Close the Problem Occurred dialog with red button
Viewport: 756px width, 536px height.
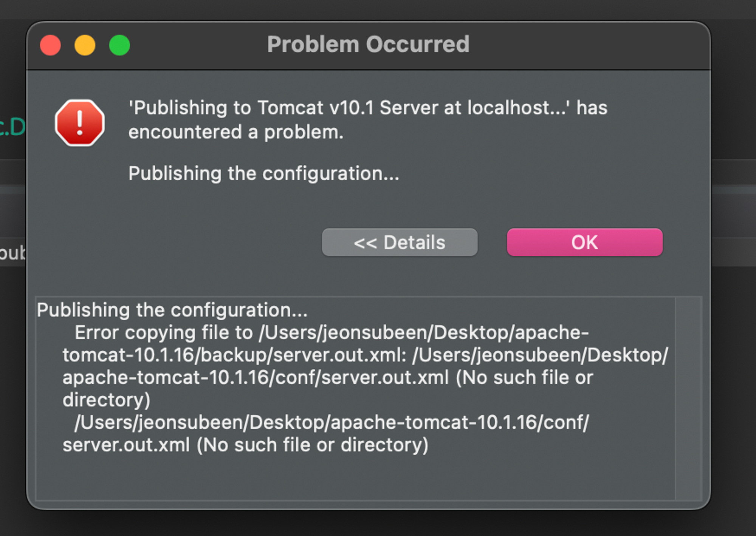[50, 45]
